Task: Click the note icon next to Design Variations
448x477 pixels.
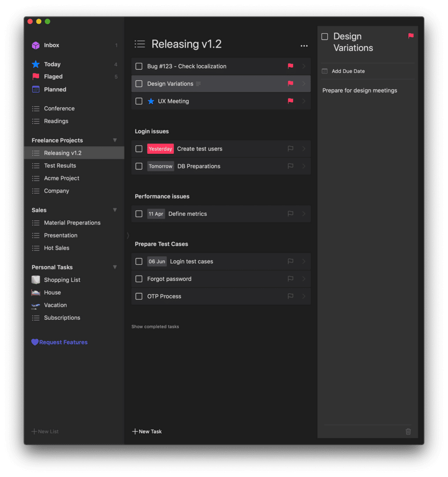Action: pos(198,83)
